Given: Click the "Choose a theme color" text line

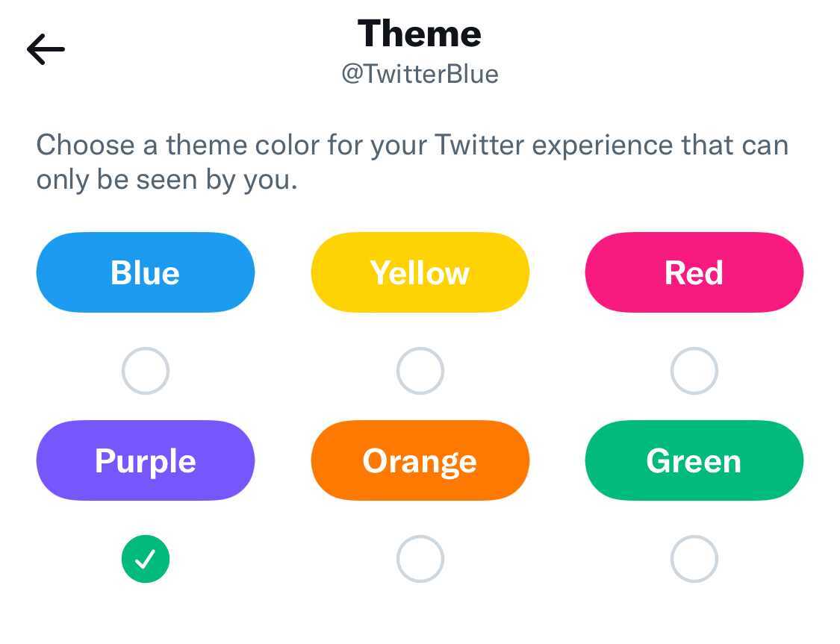Looking at the screenshot, I should point(412,145).
